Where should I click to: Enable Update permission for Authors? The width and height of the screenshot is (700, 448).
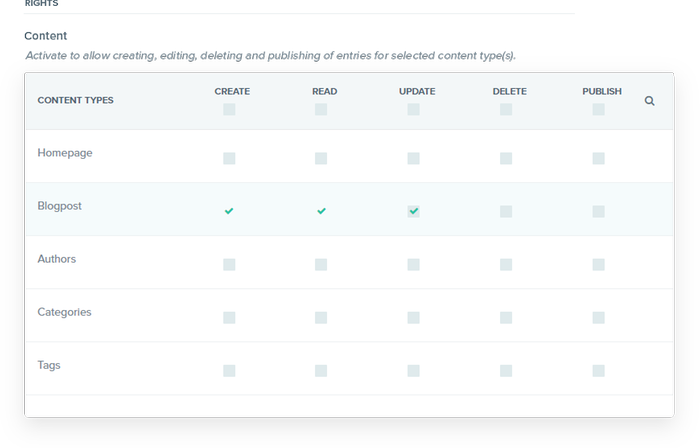[413, 265]
